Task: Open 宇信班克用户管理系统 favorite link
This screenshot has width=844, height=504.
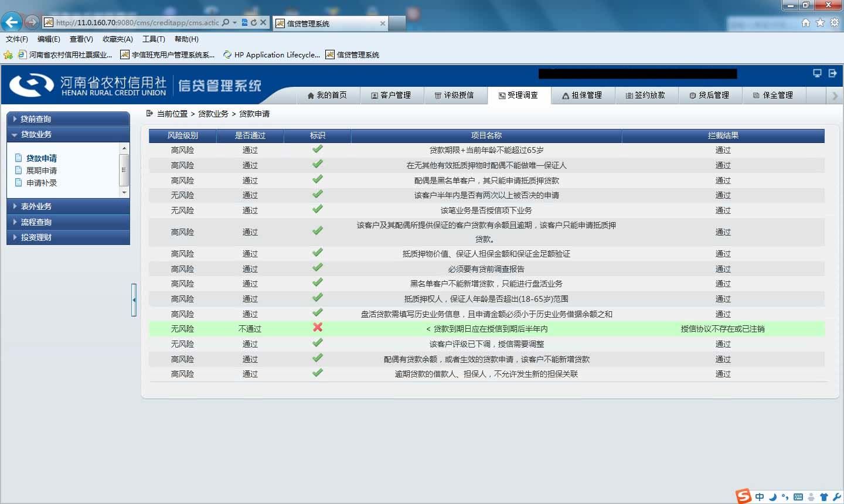Action: pos(168,55)
